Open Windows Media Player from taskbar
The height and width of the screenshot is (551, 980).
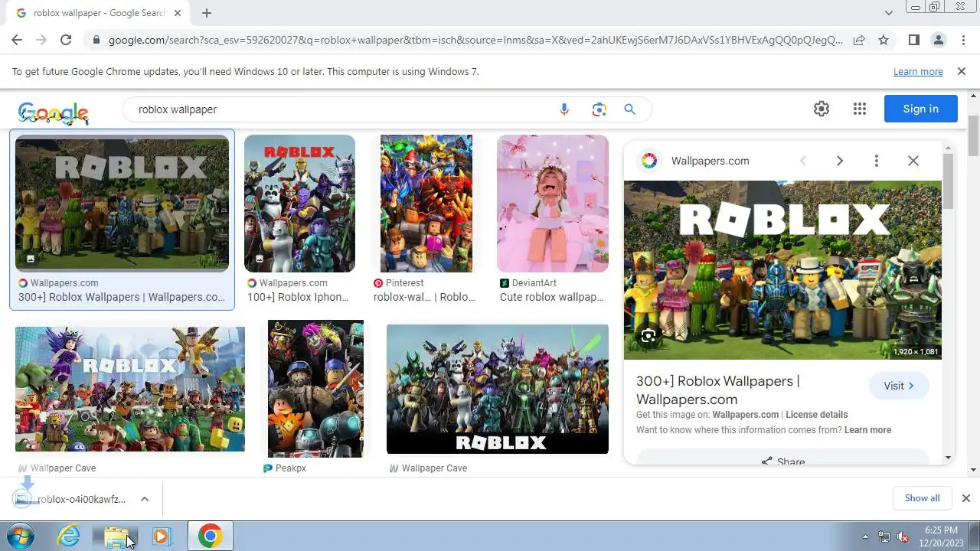161,536
